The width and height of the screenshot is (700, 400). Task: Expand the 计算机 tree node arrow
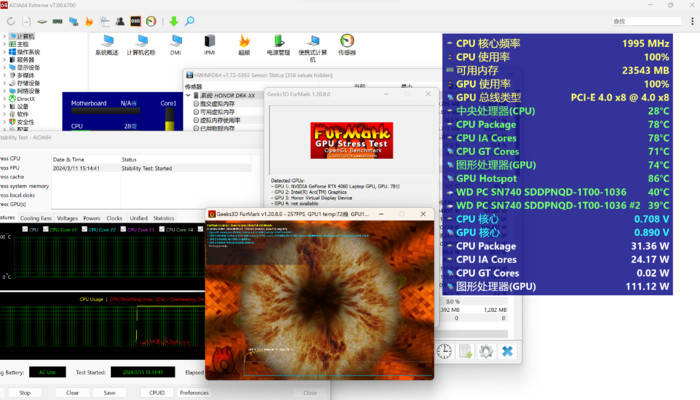[4, 36]
